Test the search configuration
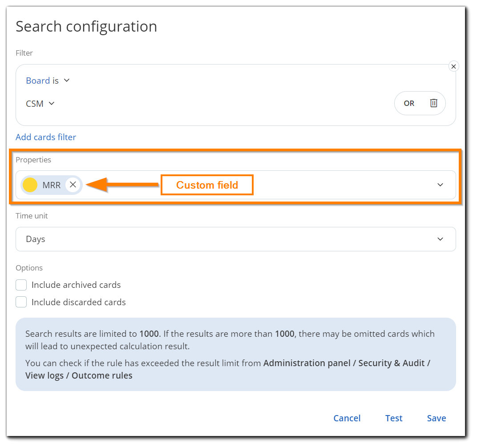 click(x=394, y=418)
